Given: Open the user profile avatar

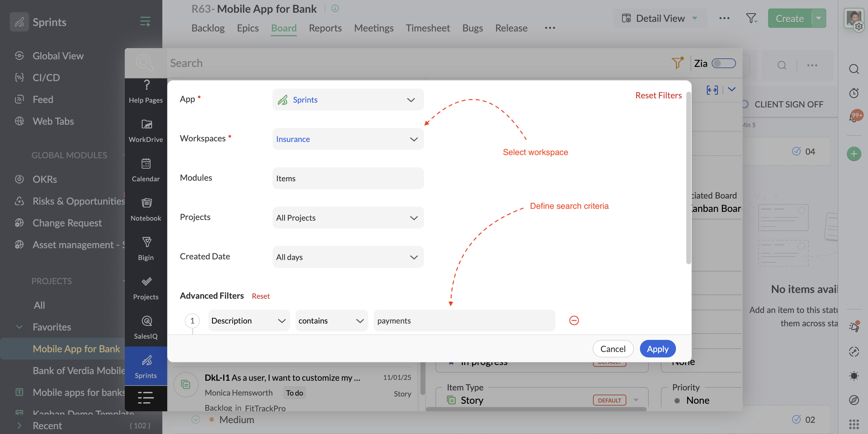Looking at the screenshot, I should point(853,18).
